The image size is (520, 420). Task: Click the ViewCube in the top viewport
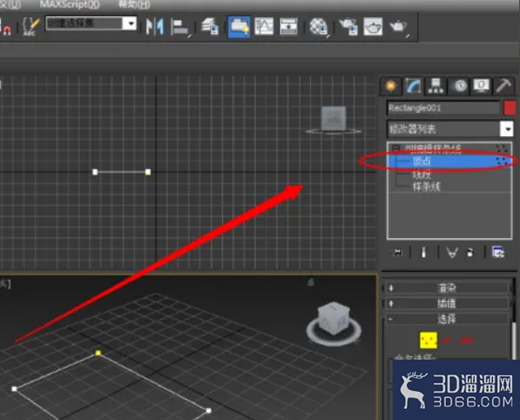click(333, 119)
